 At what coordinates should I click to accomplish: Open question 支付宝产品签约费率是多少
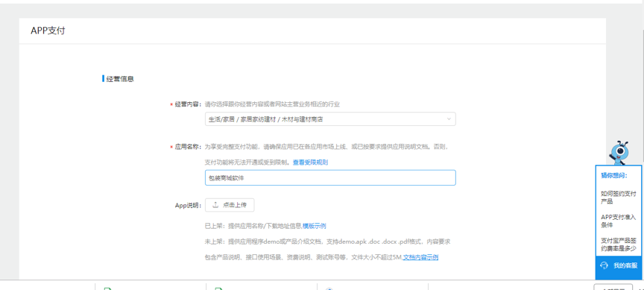[619, 244]
